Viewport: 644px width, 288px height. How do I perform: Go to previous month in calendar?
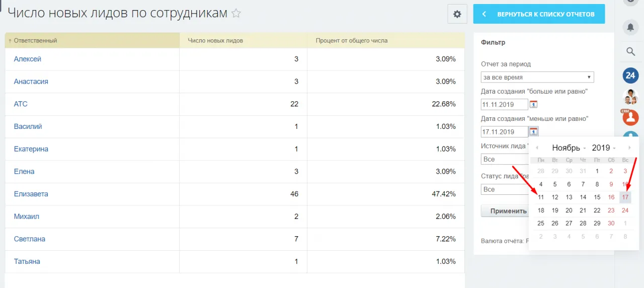[537, 148]
